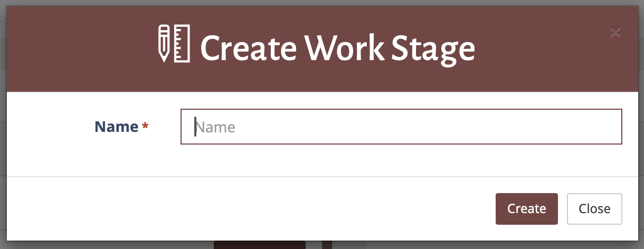The height and width of the screenshot is (249, 644).
Task: Click the dark button behind the dialog's bottom edge
Action: click(259, 245)
